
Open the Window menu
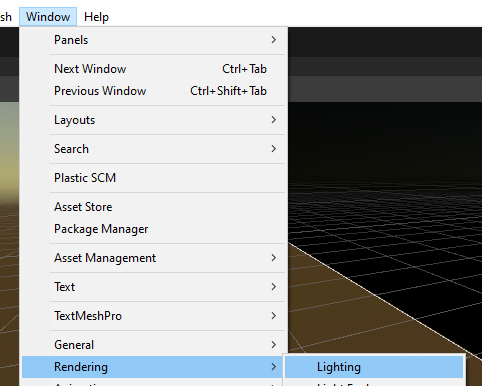(x=48, y=17)
